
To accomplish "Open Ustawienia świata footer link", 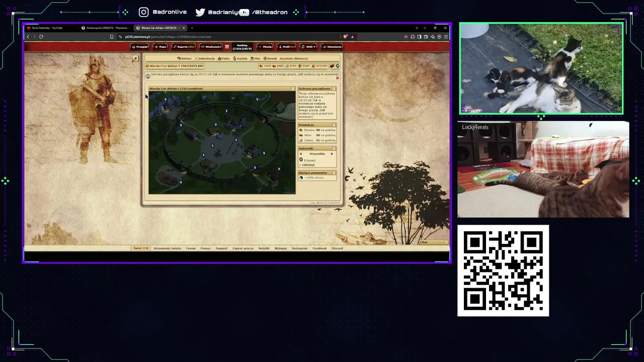I will [167, 248].
